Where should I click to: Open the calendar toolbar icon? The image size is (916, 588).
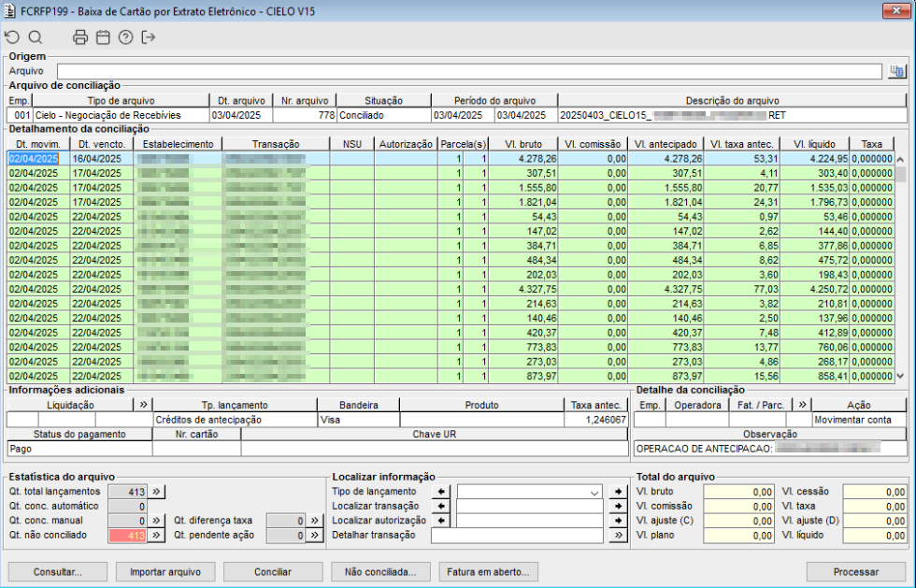point(103,37)
